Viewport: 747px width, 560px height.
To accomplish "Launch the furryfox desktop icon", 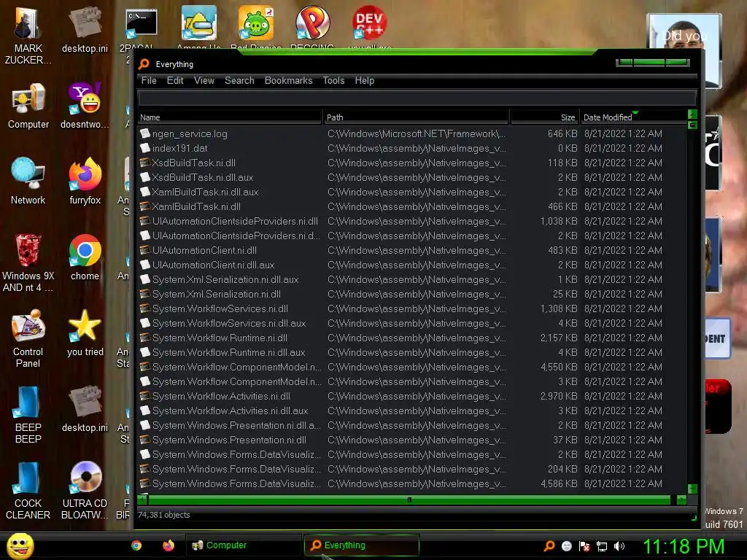I will [85, 182].
